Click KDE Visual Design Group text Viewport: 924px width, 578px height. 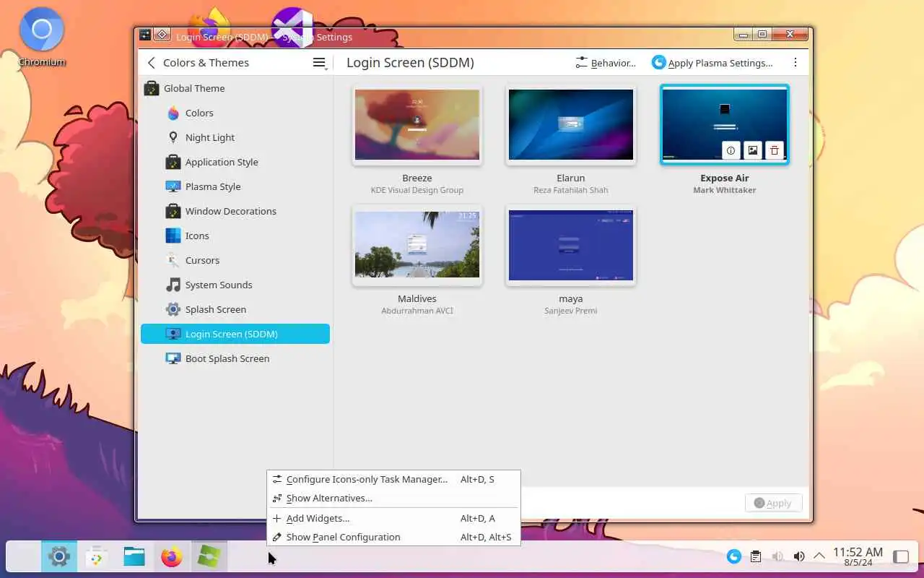coord(417,190)
